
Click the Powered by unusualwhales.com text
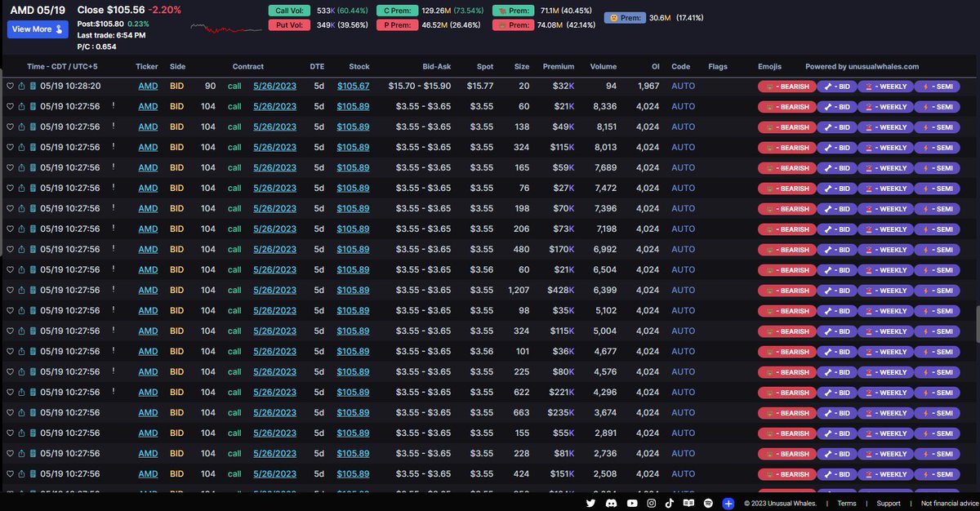click(862, 66)
